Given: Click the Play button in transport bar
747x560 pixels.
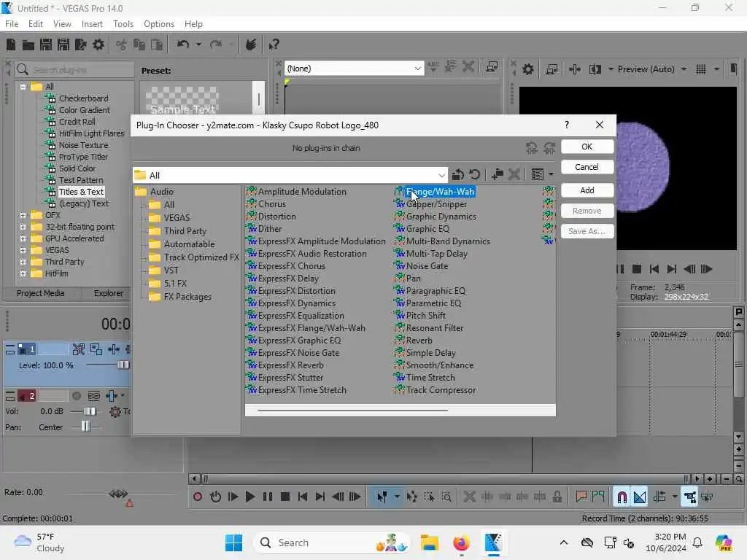Looking at the screenshot, I should (x=249, y=497).
